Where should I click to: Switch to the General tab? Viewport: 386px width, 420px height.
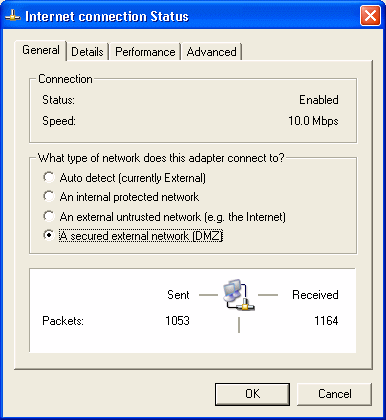click(41, 50)
